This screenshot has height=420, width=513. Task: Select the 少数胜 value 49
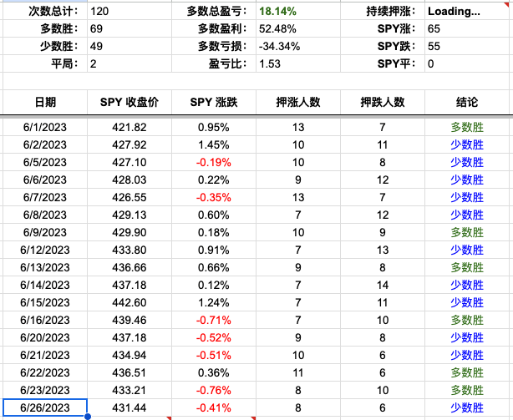(130, 47)
